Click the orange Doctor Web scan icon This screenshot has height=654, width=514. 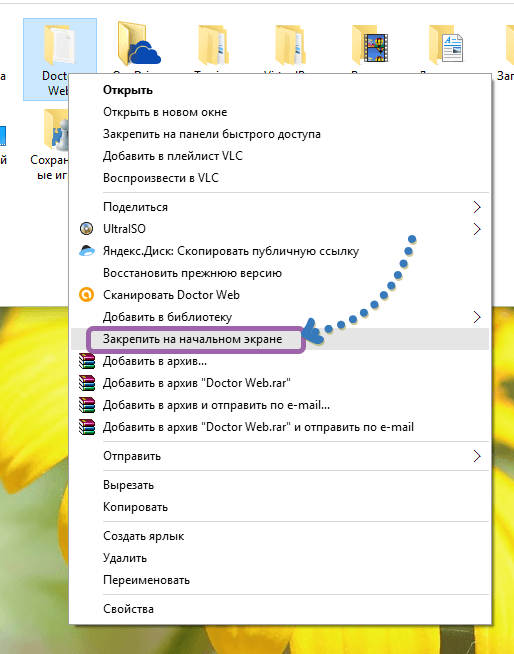pos(86,295)
